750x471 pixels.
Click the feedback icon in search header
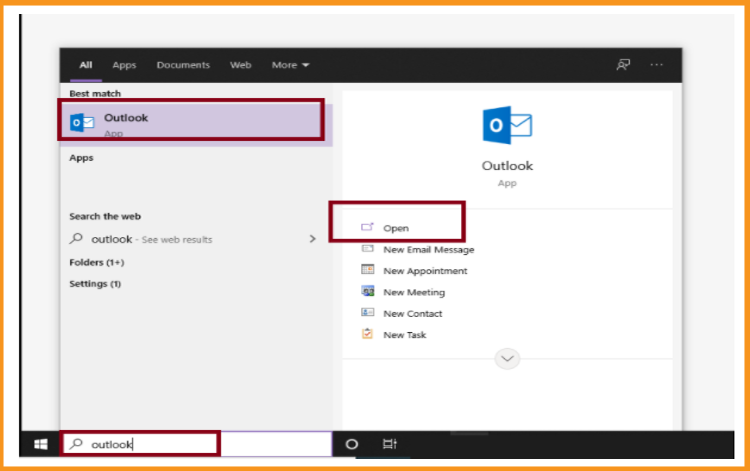click(623, 65)
